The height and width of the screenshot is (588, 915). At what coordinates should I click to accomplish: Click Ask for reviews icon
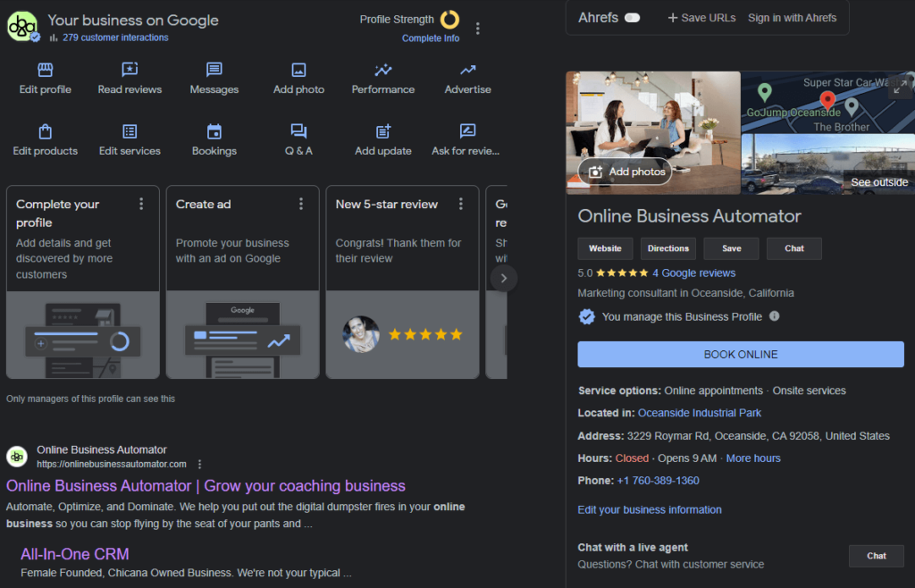467,131
